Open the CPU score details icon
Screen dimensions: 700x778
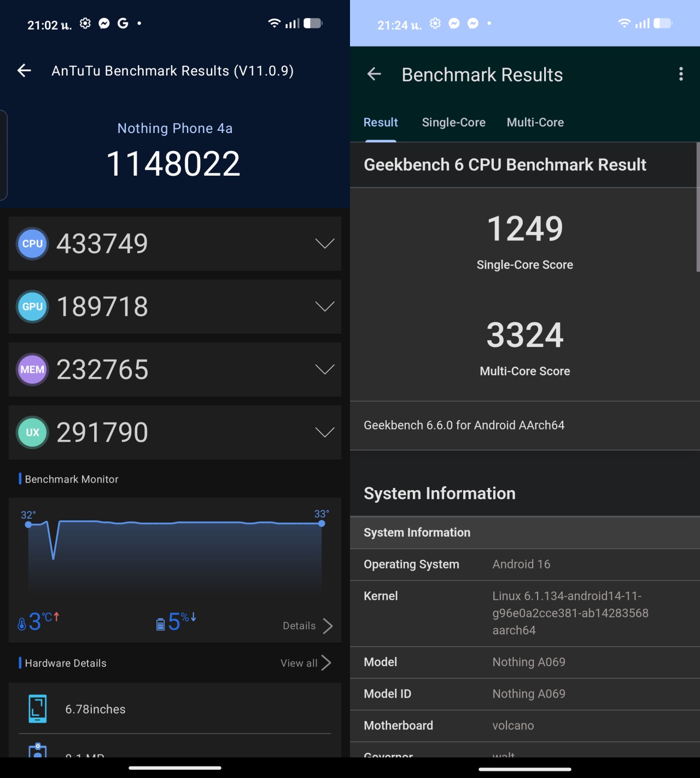point(32,243)
